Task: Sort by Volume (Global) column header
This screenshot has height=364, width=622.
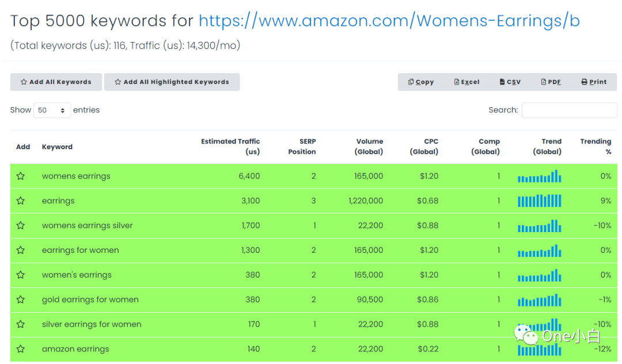Action: coord(369,146)
